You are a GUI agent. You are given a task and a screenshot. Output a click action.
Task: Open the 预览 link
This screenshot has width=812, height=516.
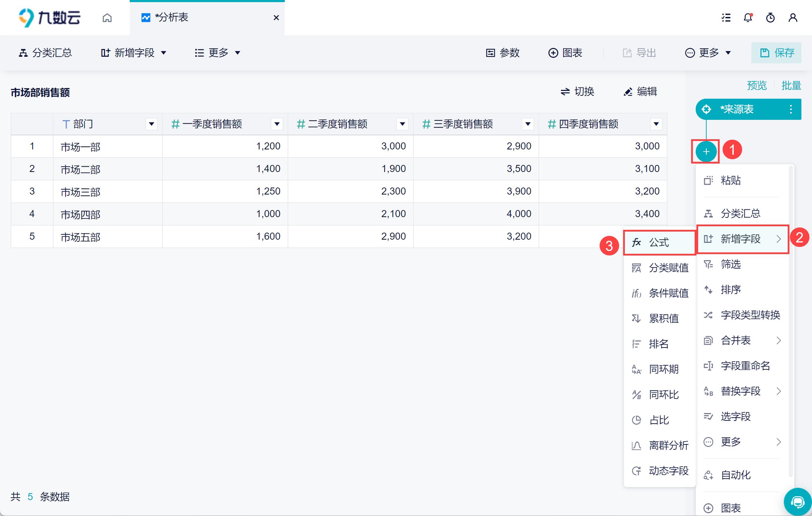coord(757,85)
